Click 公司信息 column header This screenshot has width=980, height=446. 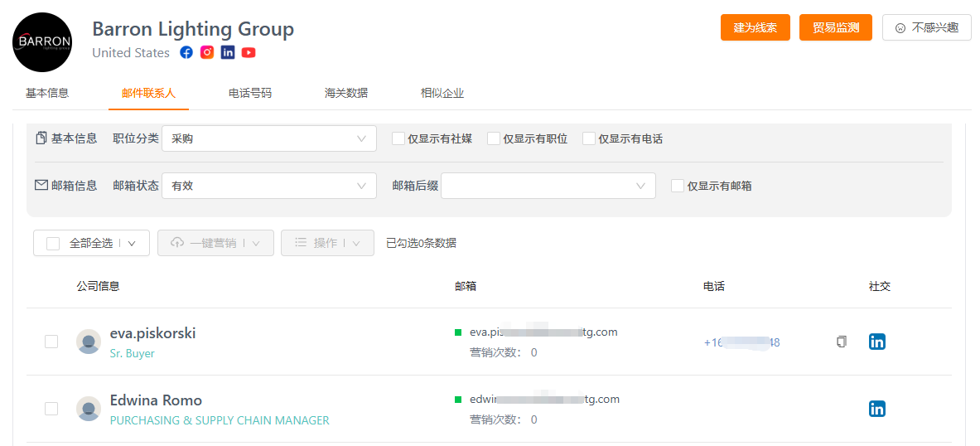pos(98,286)
